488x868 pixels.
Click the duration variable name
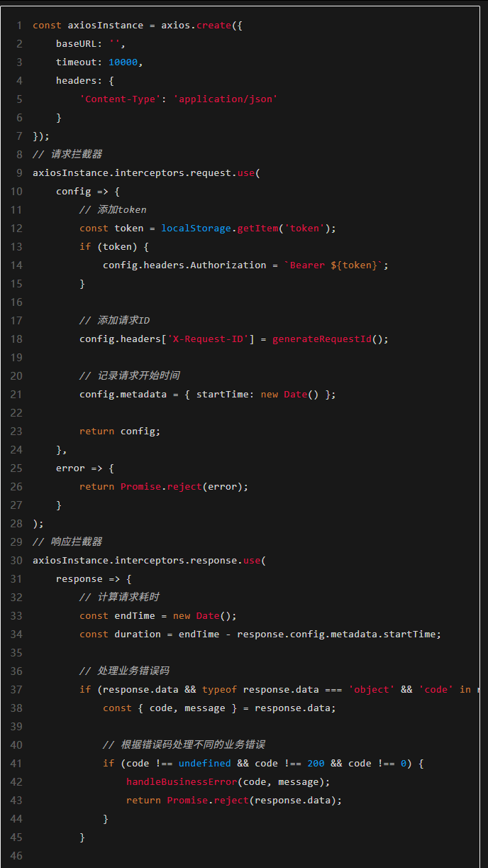(138, 634)
